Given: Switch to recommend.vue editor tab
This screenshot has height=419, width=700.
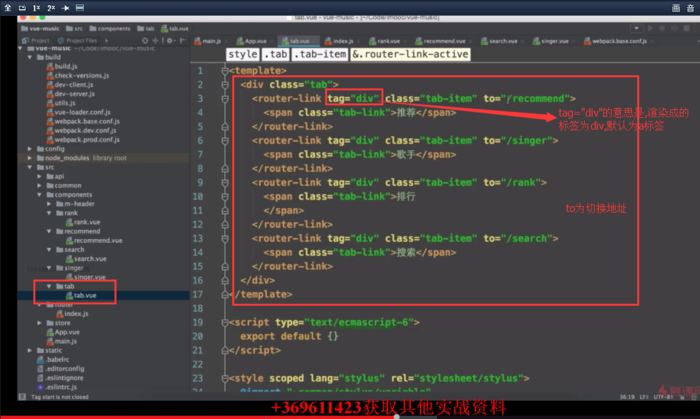Looking at the screenshot, I should click(x=441, y=41).
